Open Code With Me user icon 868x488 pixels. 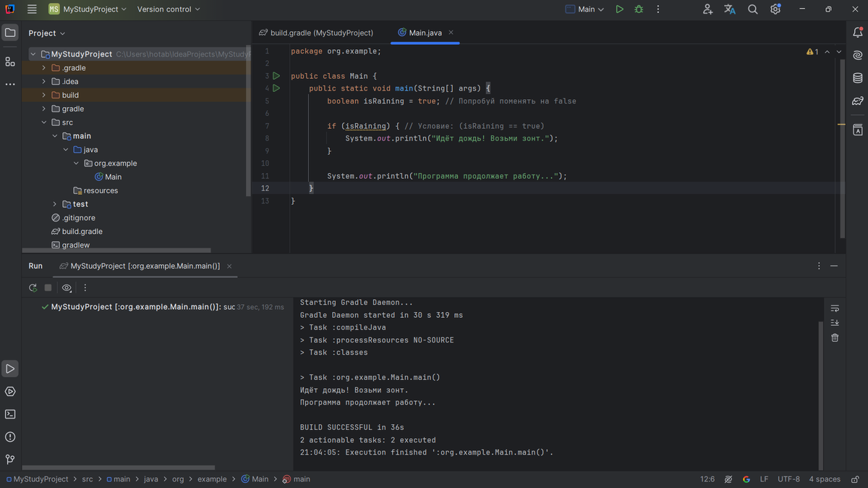707,9
